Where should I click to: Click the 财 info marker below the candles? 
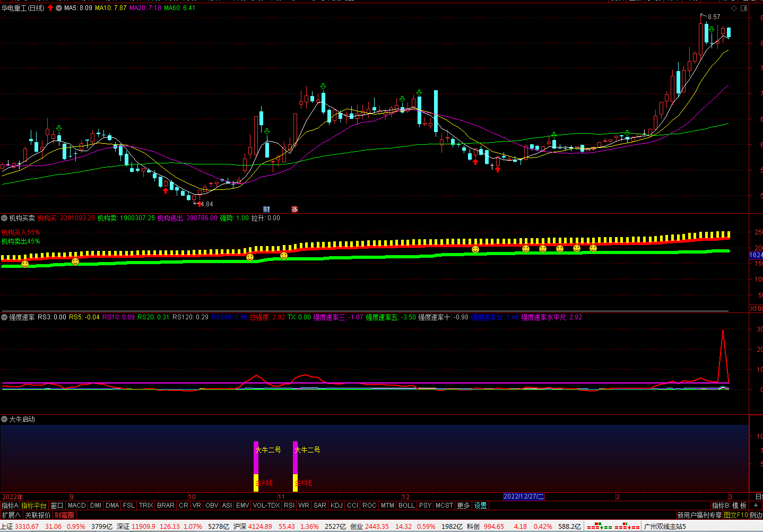coord(267,209)
